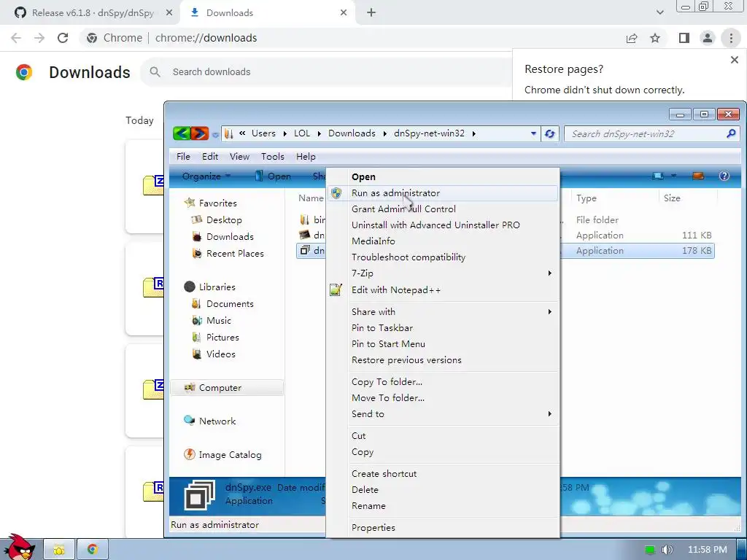Choose Cut from the context menu
The image size is (747, 560).
pyautogui.click(x=443, y=436)
